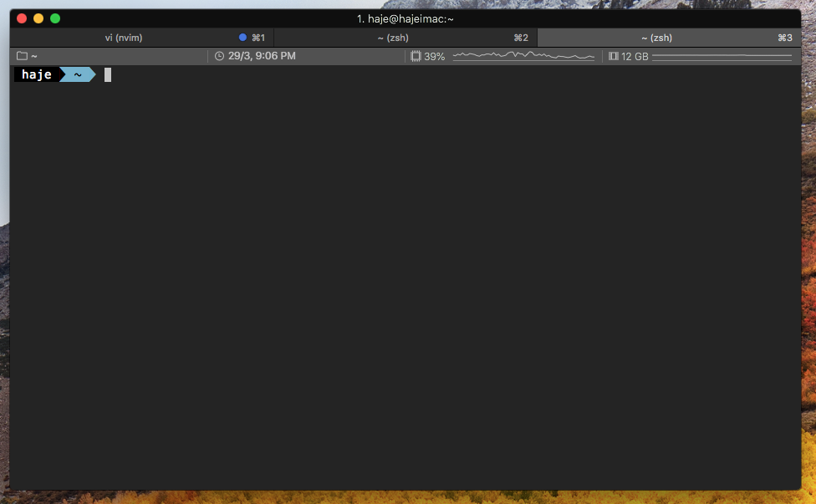The image size is (816, 504).
Task: Click the ⌘3 shortcut label
Action: 784,38
